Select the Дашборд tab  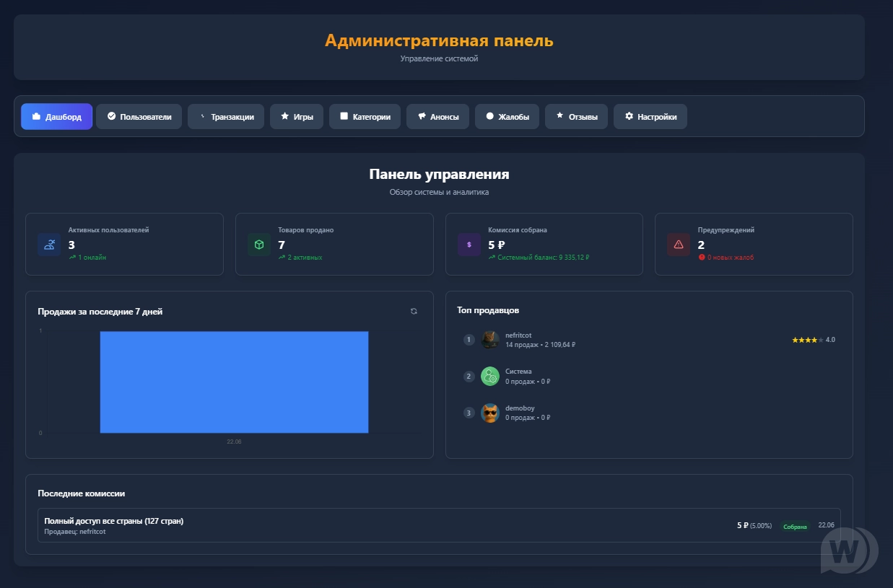tap(56, 117)
